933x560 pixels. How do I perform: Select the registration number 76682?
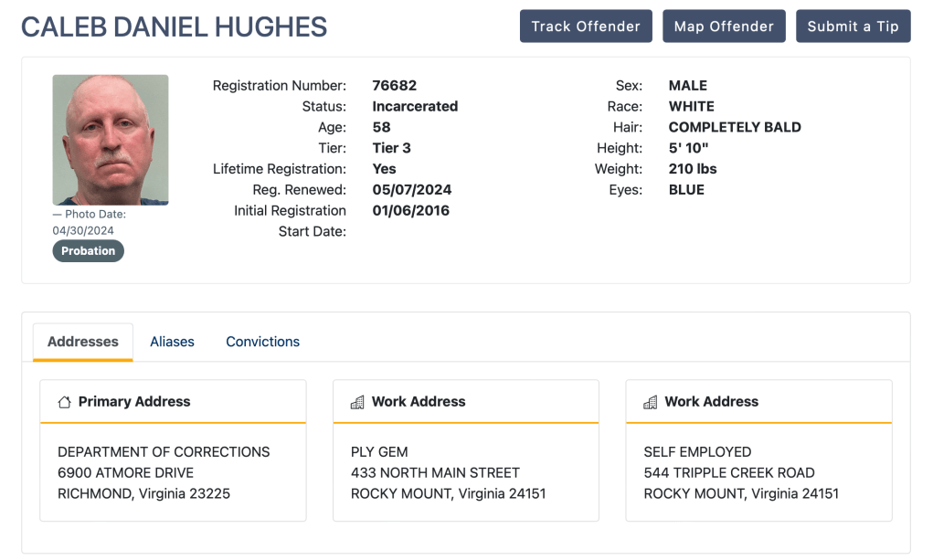pyautogui.click(x=394, y=86)
